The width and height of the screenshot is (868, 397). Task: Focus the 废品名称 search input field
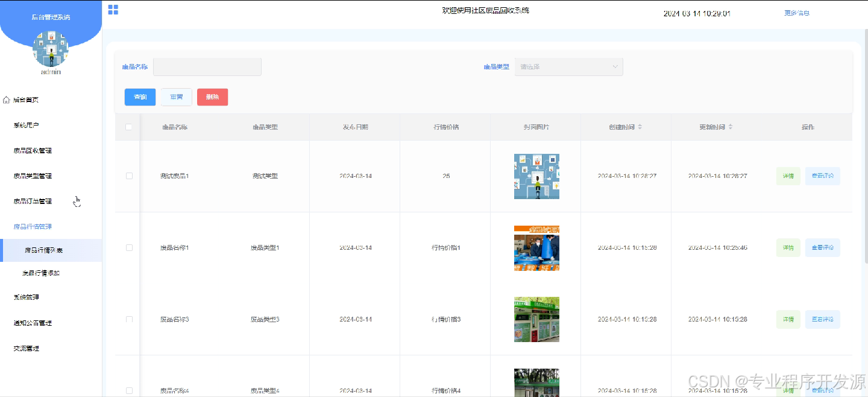pyautogui.click(x=207, y=67)
